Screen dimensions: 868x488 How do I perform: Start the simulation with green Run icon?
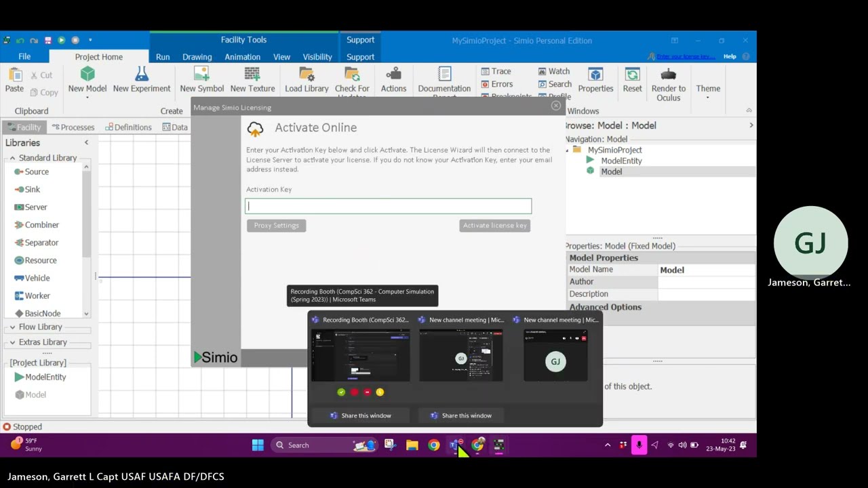pos(61,41)
